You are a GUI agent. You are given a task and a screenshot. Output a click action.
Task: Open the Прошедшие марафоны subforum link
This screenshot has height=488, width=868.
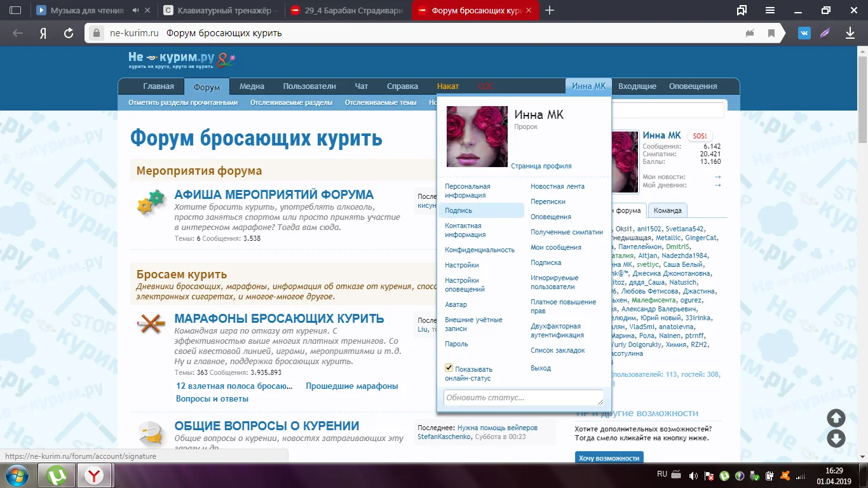coord(352,386)
